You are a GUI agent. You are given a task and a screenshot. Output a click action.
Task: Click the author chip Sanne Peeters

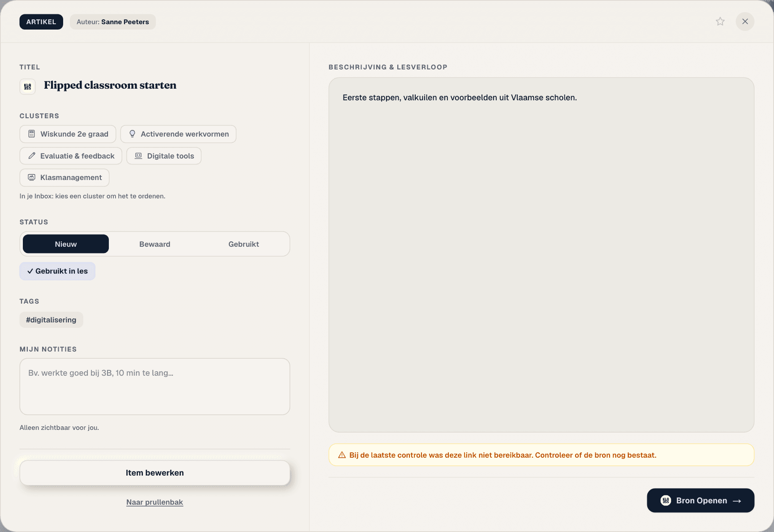click(x=113, y=22)
